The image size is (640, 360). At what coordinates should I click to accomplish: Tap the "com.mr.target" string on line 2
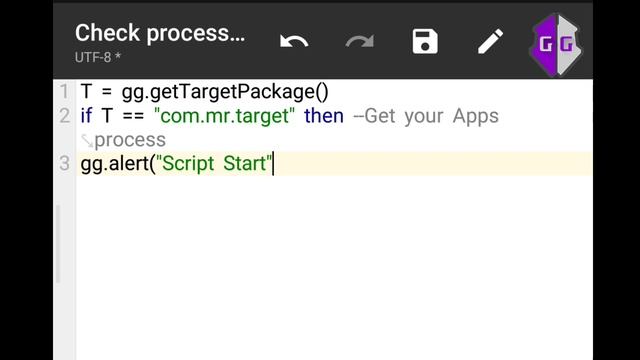click(224, 116)
